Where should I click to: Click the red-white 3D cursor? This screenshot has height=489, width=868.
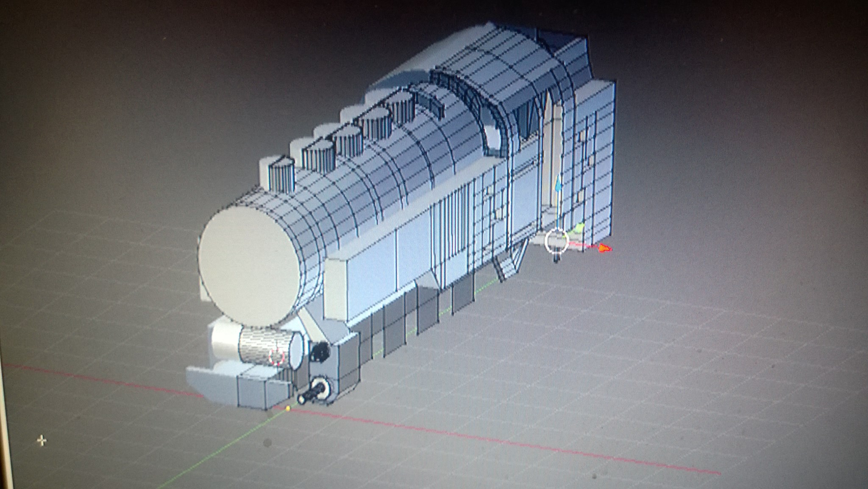click(276, 357)
